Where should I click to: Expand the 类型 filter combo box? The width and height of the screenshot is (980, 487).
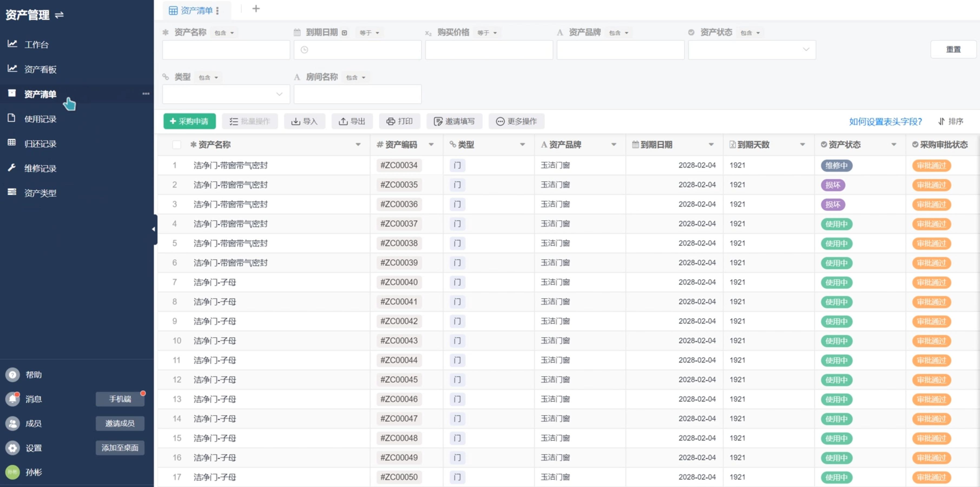pos(226,94)
